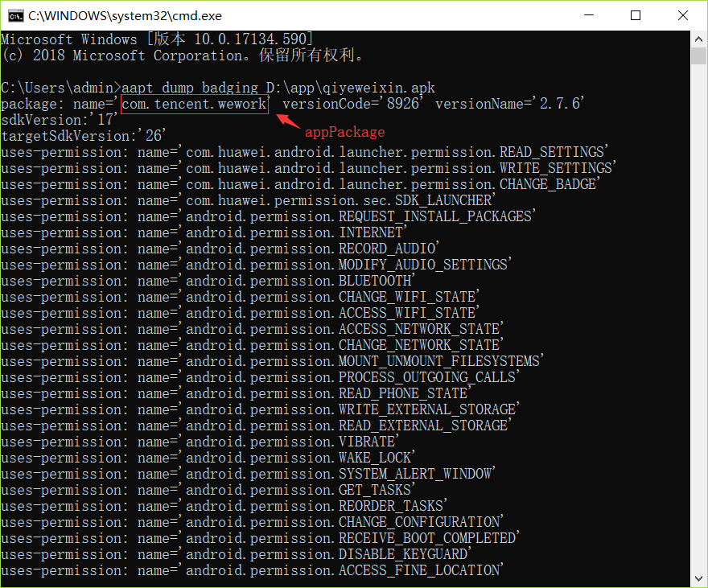This screenshot has width=708, height=588.
Task: Click the DISABLE_KEYGUARD permission line
Action: pyautogui.click(x=236, y=554)
